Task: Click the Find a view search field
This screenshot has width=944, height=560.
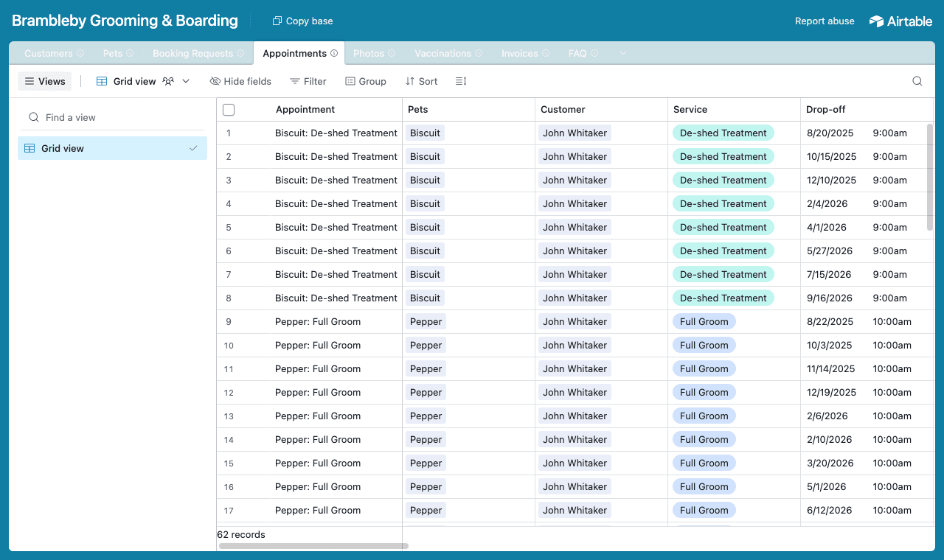Action: pyautogui.click(x=112, y=117)
